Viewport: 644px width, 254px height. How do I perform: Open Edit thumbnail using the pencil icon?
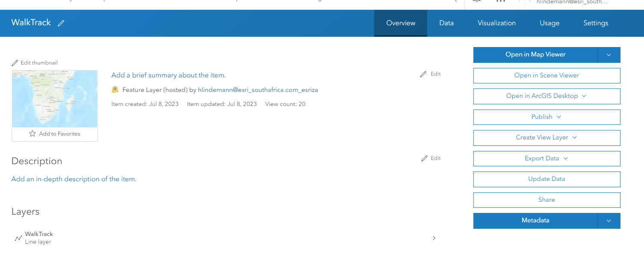click(x=15, y=62)
